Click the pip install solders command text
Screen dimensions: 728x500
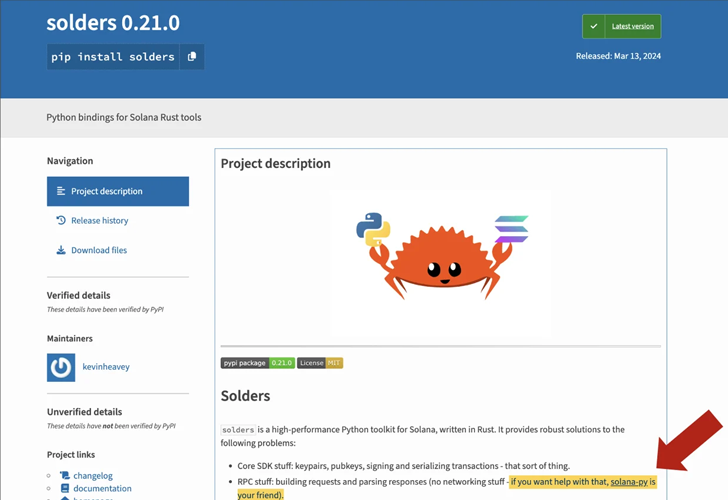click(113, 57)
